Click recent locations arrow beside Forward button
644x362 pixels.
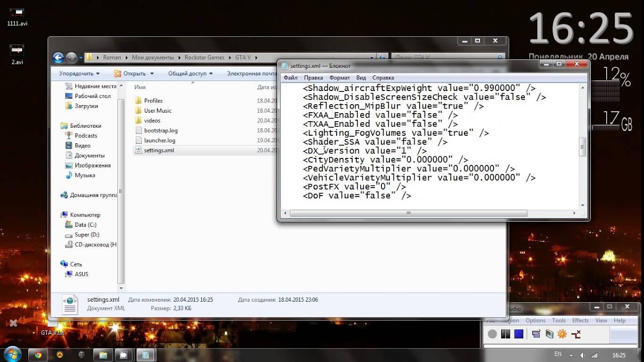[x=80, y=58]
